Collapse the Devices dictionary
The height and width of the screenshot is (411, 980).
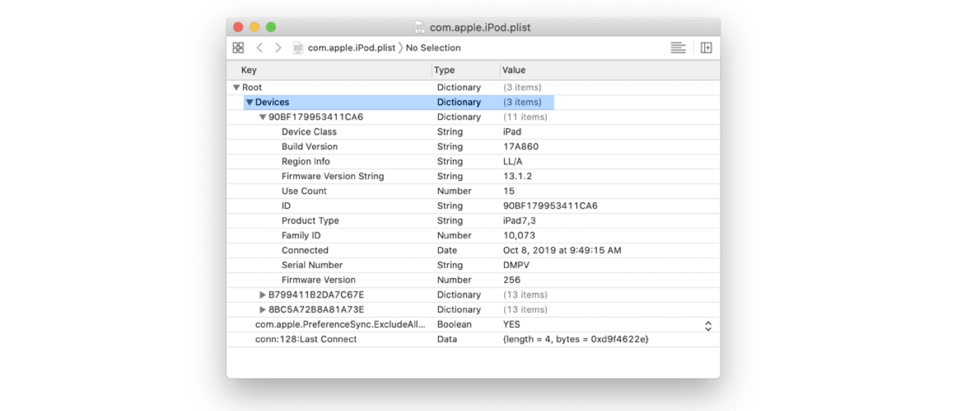(x=249, y=102)
